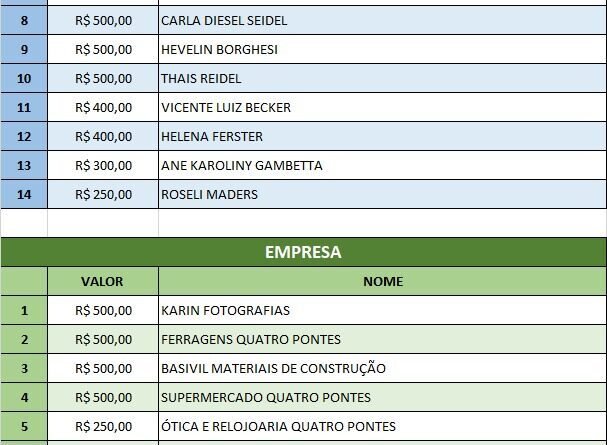Image resolution: width=607 pixels, height=445 pixels.
Task: Select the THAIS REIDEL name cell
Action: click(x=201, y=78)
